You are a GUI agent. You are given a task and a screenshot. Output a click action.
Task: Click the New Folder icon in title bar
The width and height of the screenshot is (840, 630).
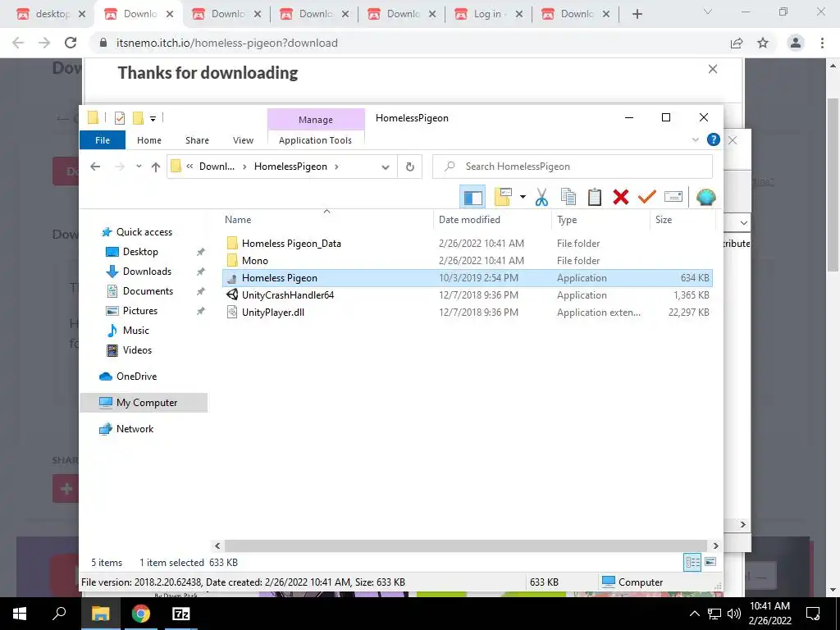(x=138, y=118)
